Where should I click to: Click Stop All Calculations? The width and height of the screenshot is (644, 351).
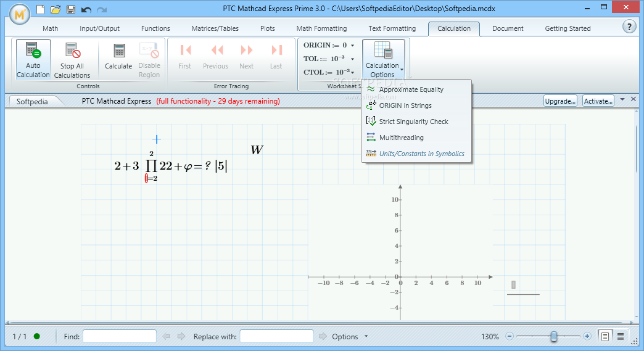[72, 59]
